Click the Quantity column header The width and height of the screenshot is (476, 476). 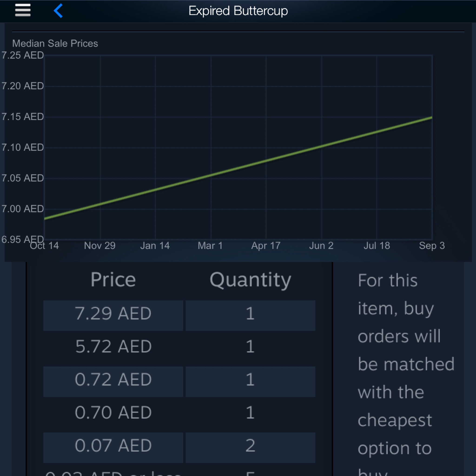point(250,280)
